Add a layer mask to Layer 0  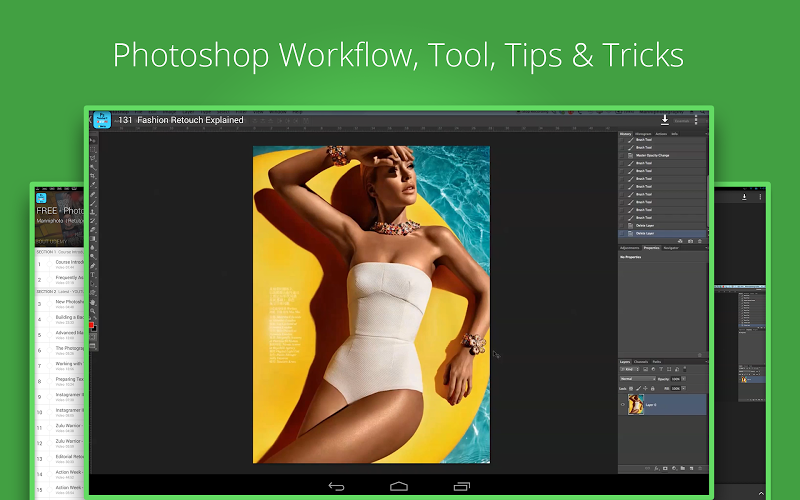coord(665,468)
